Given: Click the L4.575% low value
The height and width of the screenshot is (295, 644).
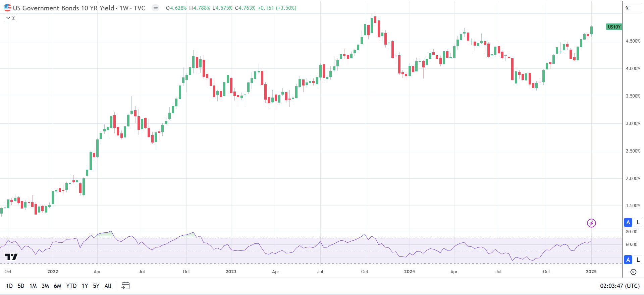Looking at the screenshot, I should (222, 8).
